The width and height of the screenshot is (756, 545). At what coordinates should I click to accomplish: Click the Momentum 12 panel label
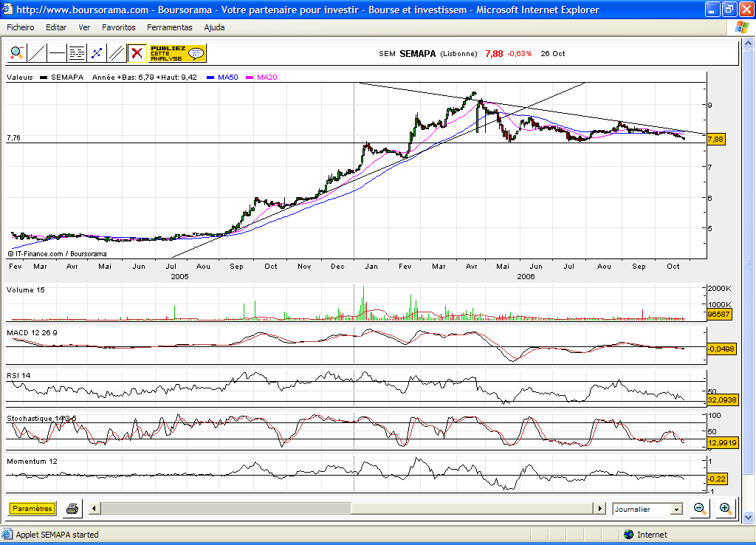pyautogui.click(x=32, y=462)
